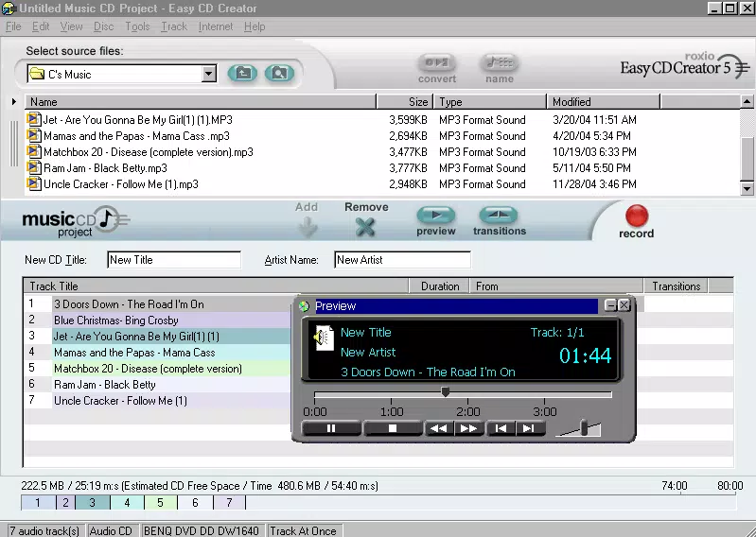756x537 pixels.
Task: Minimize the Preview window
Action: tap(610, 305)
